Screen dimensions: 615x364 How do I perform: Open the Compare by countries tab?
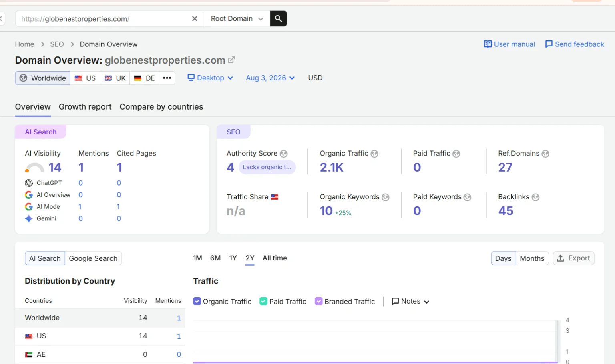click(161, 107)
